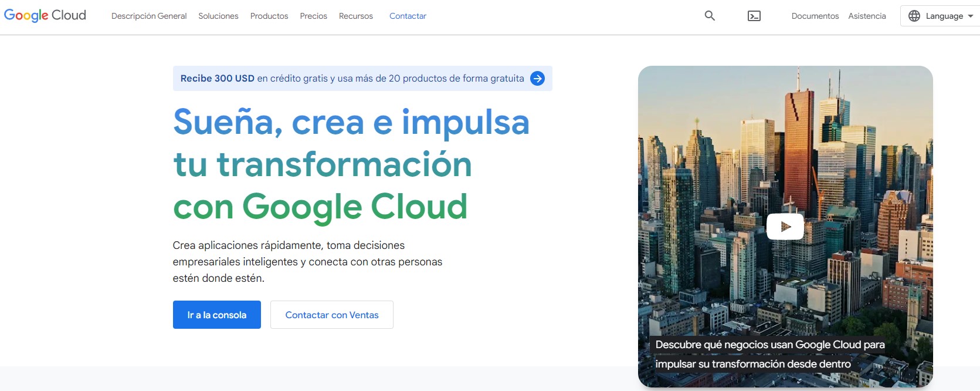Open the Documentos link

815,16
